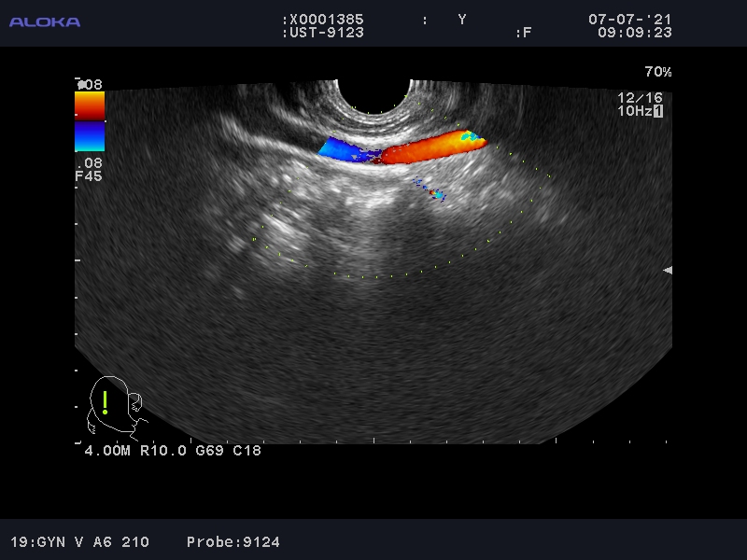Screen dimensions: 747x560
Task: Click the transducer tip dark circle
Action: click(373, 95)
